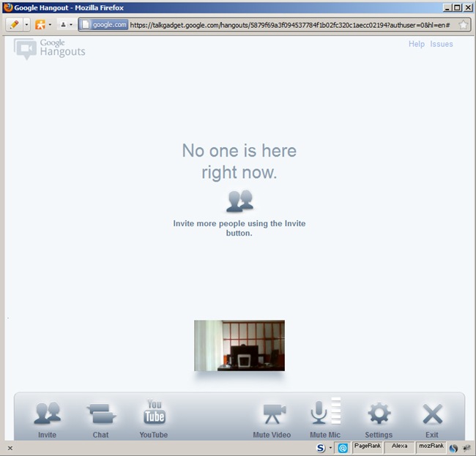The height and width of the screenshot is (456, 476).
Task: Open Settings gear icon
Action: click(379, 413)
